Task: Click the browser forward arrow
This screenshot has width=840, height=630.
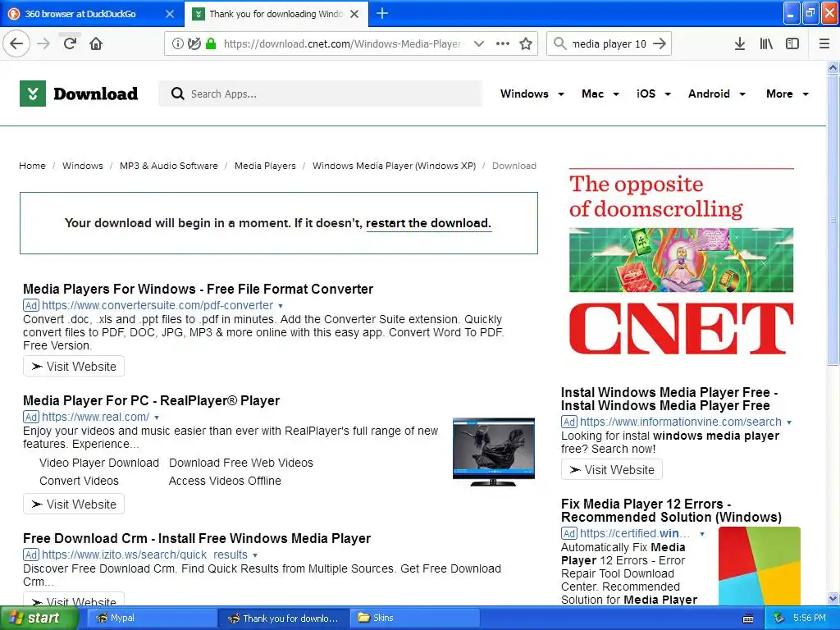Action: (x=43, y=43)
